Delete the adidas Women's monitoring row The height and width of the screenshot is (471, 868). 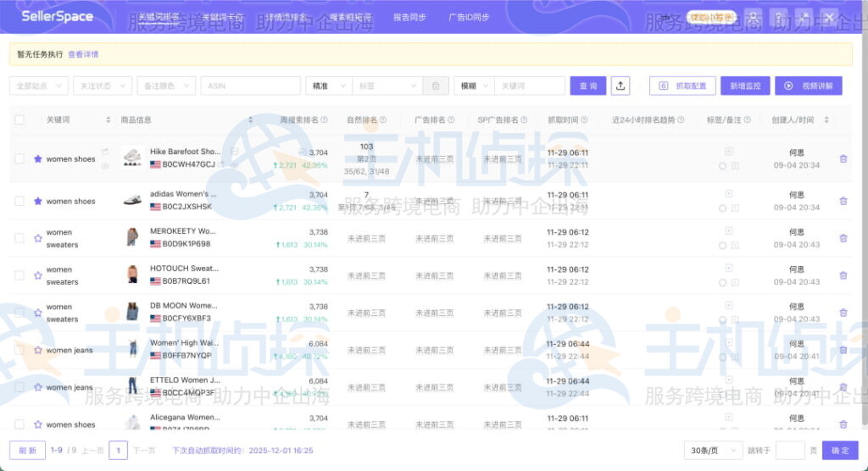click(x=843, y=201)
